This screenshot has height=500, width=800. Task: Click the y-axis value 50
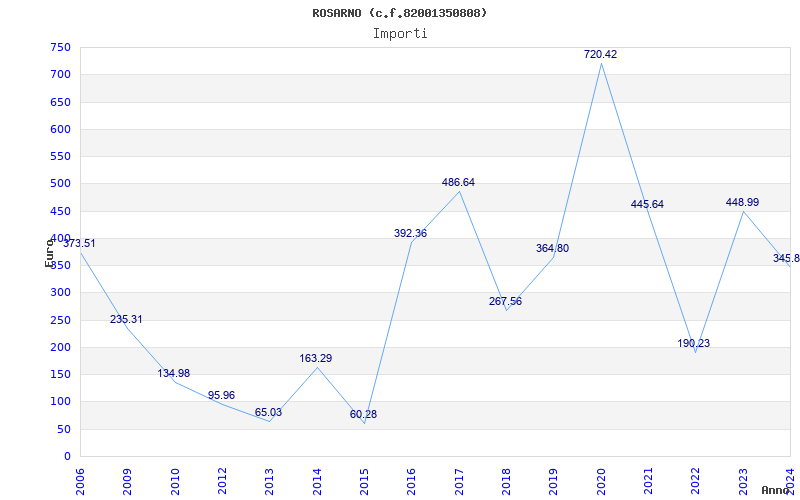click(64, 429)
